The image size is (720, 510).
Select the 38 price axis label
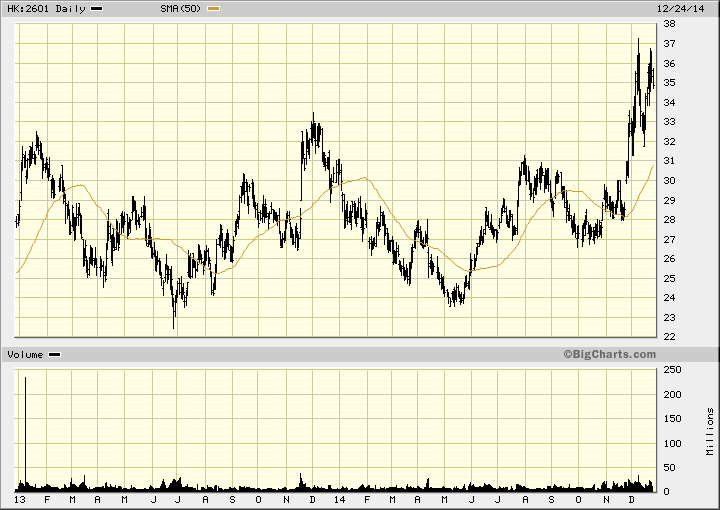[666, 24]
